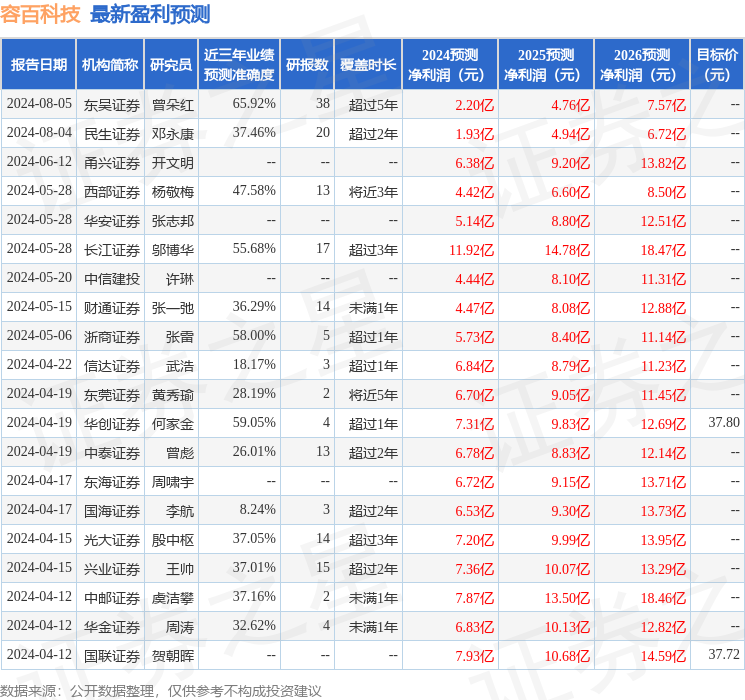Click the 37.72 target price
The width and height of the screenshot is (745, 700).
pyautogui.click(x=724, y=654)
